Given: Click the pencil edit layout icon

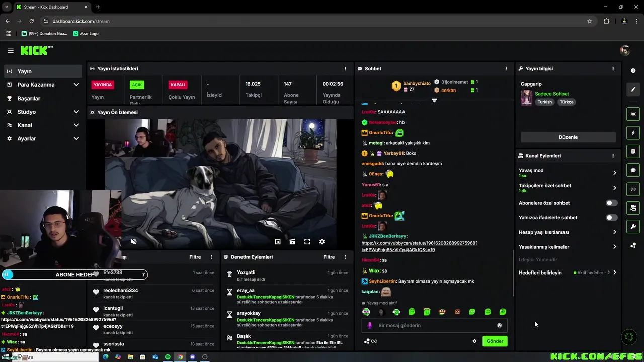Looking at the screenshot, I should [633, 89].
